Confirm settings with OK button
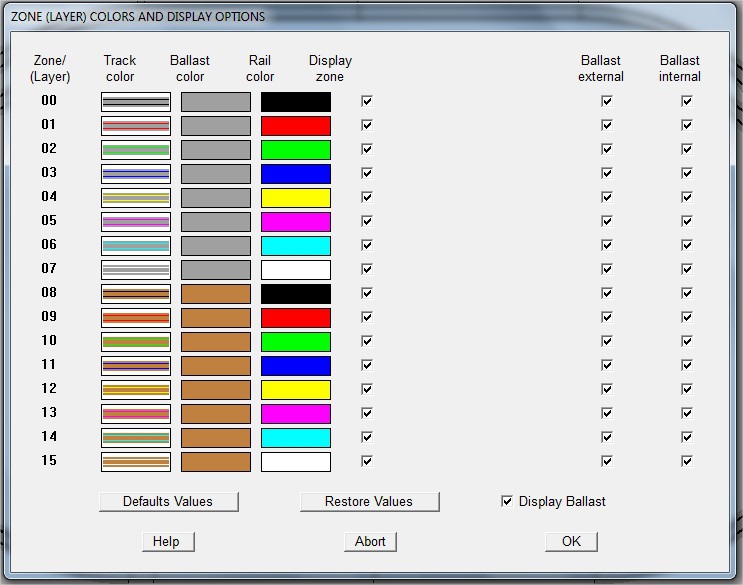The width and height of the screenshot is (743, 585). (571, 541)
